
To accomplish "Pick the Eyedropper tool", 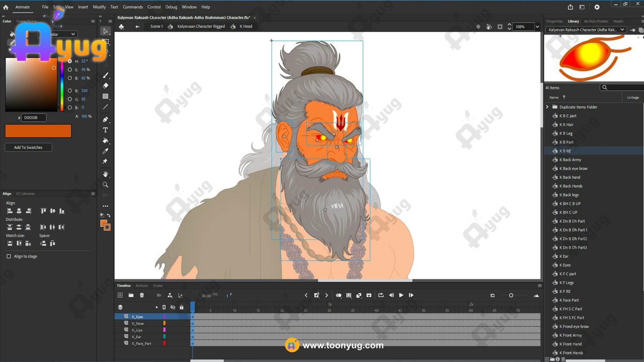I will tap(105, 151).
